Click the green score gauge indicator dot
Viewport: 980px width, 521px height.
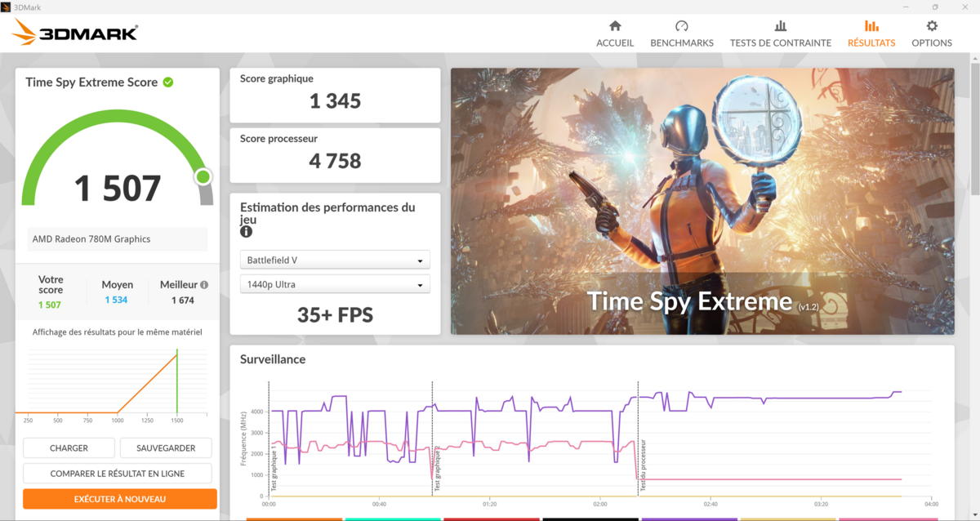click(203, 176)
